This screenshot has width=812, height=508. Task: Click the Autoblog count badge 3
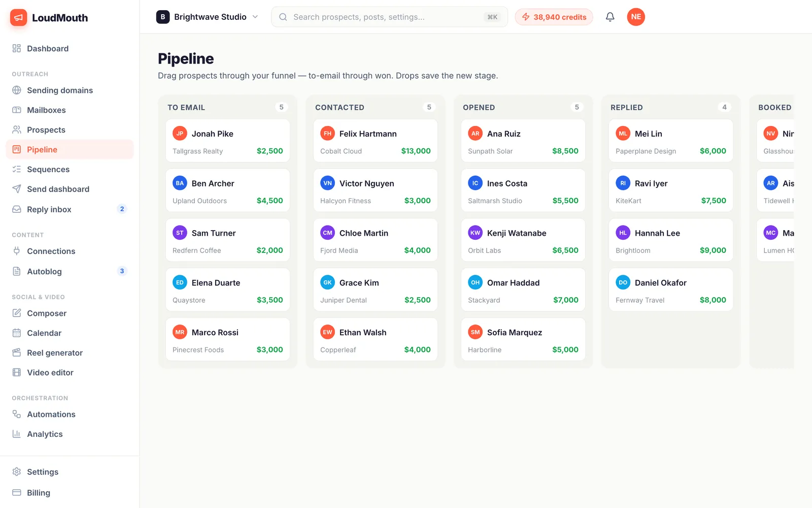pyautogui.click(x=122, y=271)
